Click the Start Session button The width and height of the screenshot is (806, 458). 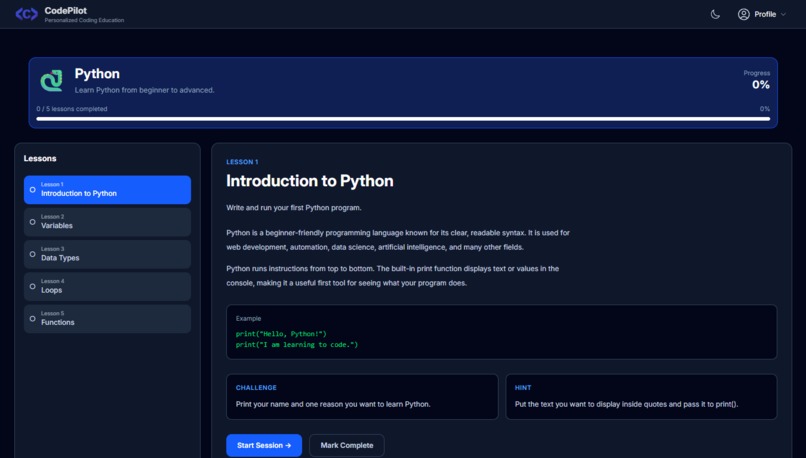pyautogui.click(x=264, y=445)
